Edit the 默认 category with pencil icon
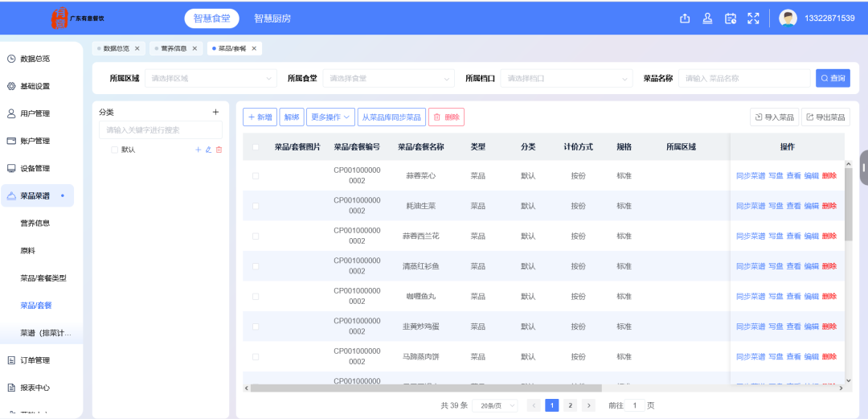Screen dimensions: 868x419 pyautogui.click(x=208, y=150)
